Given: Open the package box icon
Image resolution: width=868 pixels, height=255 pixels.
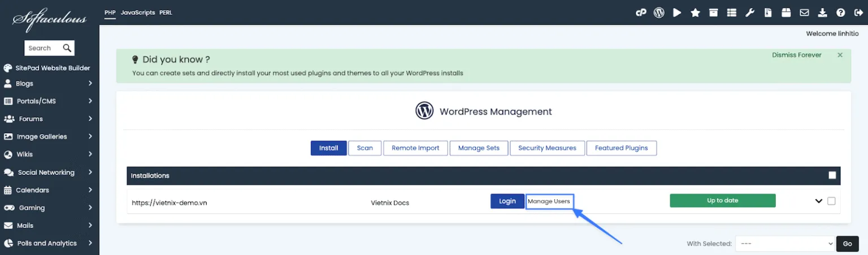Looking at the screenshot, I should tap(786, 12).
